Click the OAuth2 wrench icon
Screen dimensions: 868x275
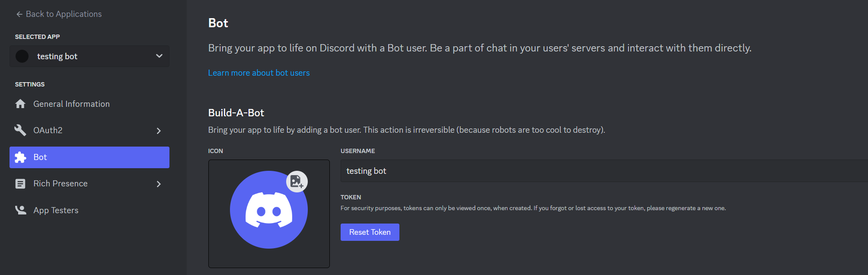20,130
